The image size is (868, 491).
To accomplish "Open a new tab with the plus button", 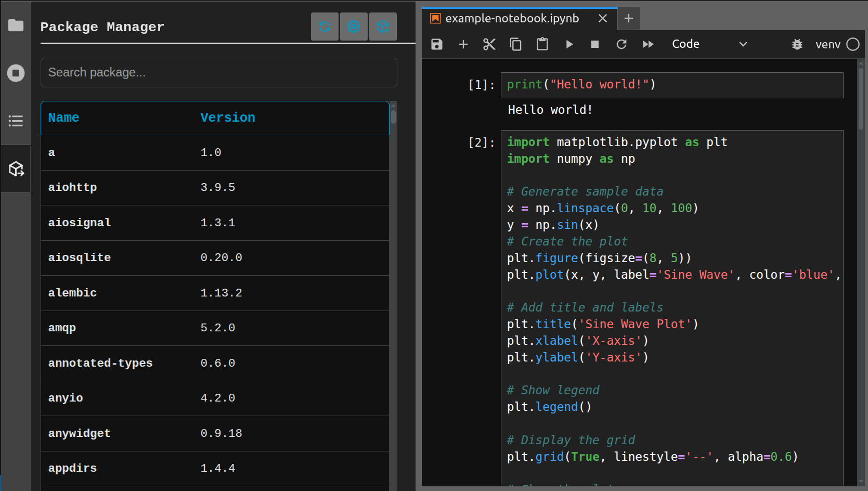I will tap(629, 18).
